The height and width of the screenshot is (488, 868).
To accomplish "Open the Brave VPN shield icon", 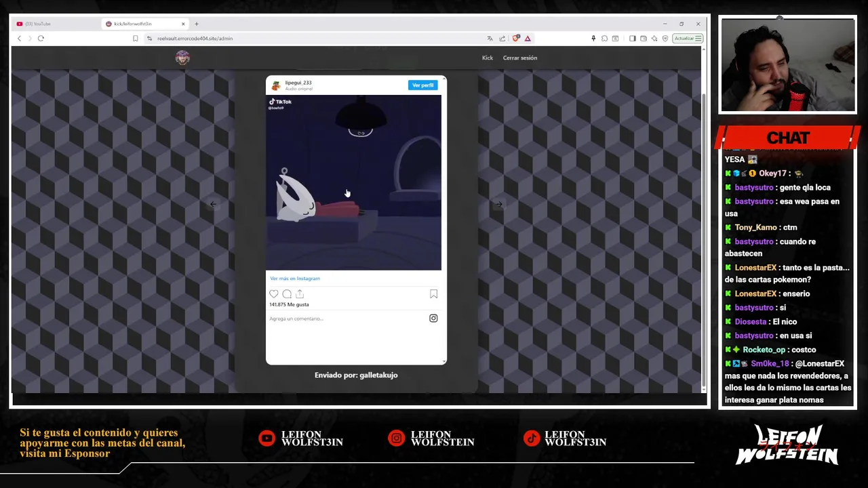I will click(665, 39).
